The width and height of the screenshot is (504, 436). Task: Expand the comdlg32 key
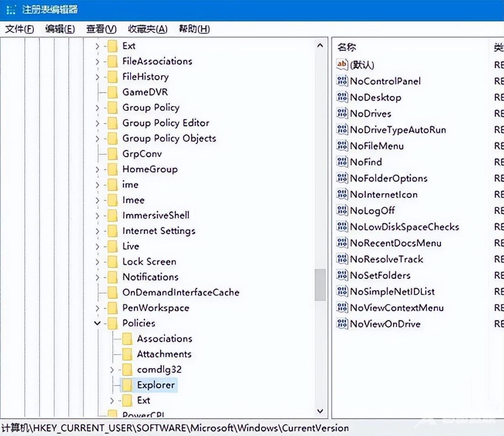pos(112,370)
